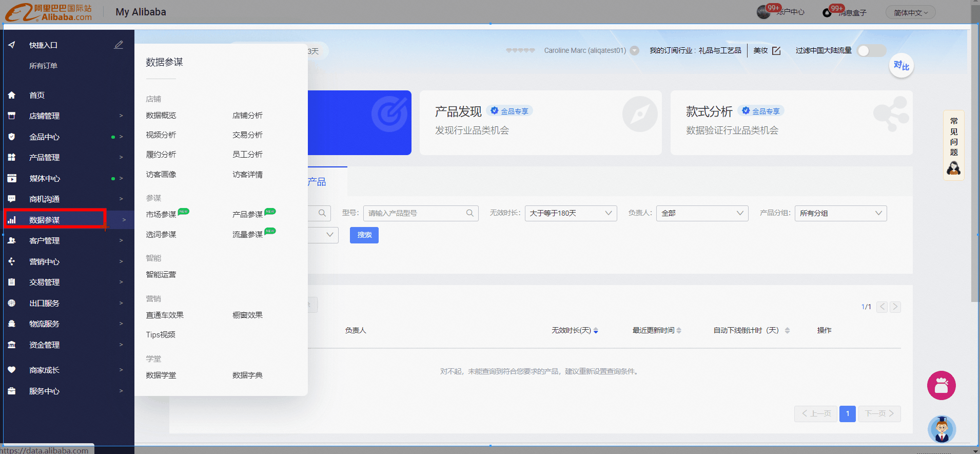
Task: Expand the 产品分组 所有分组 dropdown
Action: pos(840,213)
